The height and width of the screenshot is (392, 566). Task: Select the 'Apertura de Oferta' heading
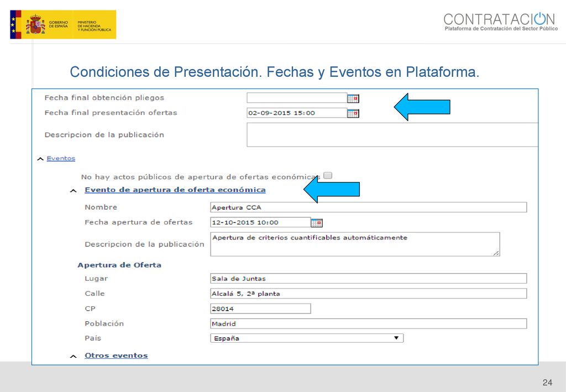pyautogui.click(x=119, y=265)
